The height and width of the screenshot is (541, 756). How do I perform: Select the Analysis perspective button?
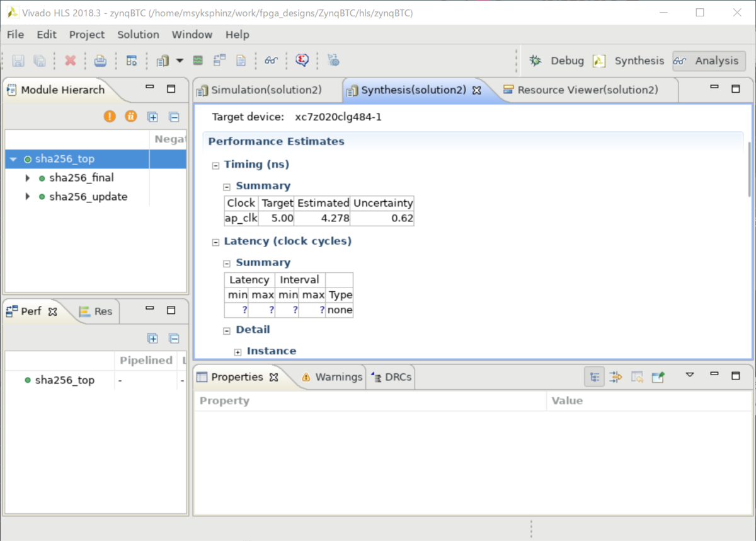pyautogui.click(x=709, y=61)
